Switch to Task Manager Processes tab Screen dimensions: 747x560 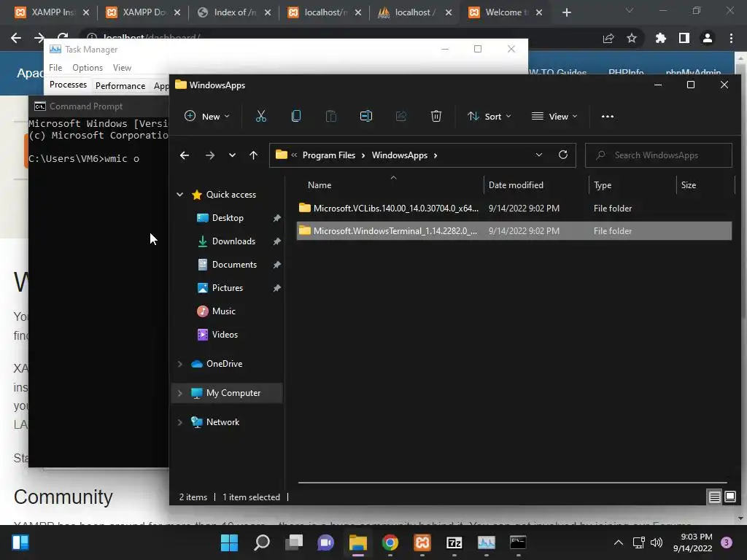coord(68,85)
